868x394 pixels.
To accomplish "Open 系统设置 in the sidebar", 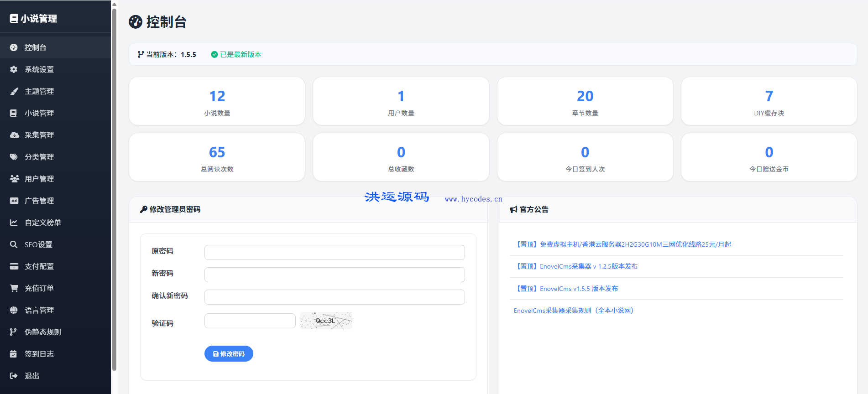I will tap(55, 69).
